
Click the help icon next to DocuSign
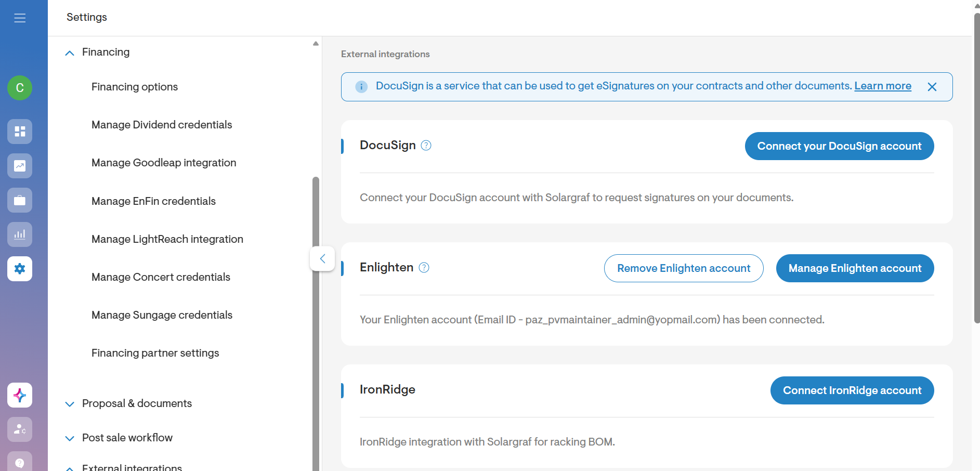[x=426, y=146]
